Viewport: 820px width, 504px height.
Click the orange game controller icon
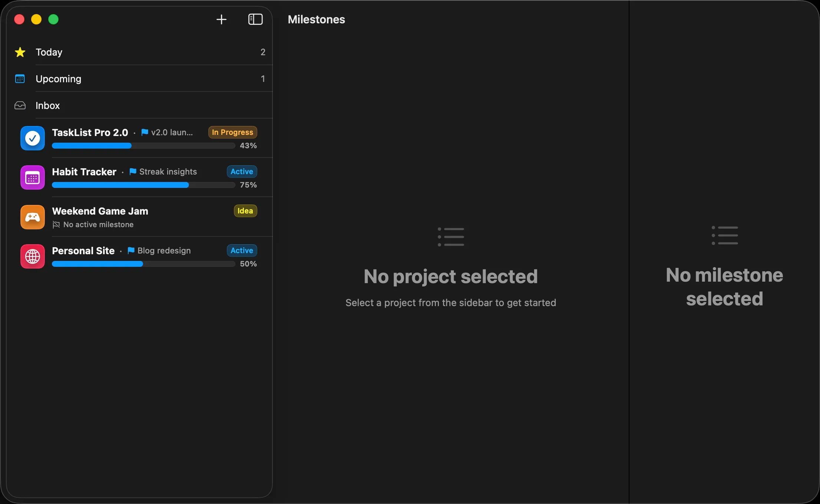pos(33,217)
